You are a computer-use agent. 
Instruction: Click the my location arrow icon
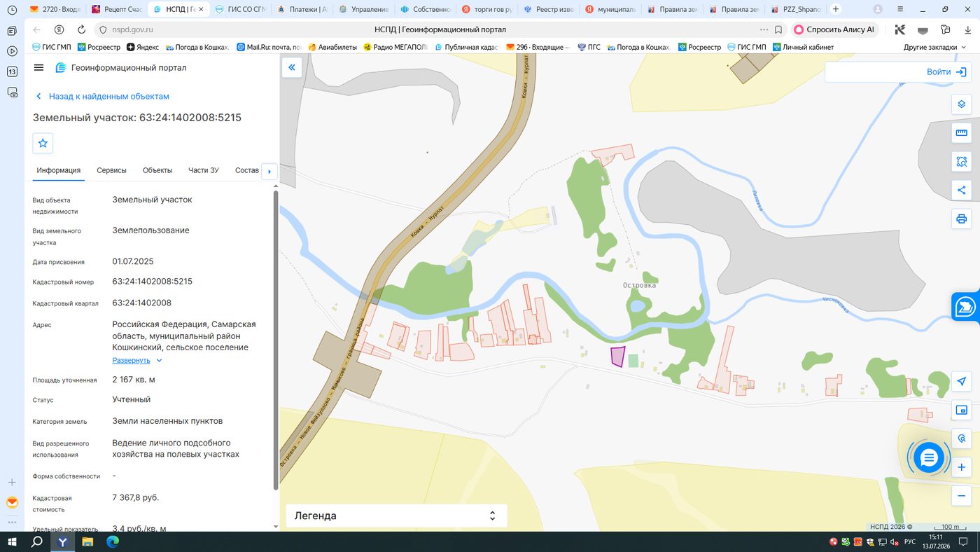tap(961, 381)
